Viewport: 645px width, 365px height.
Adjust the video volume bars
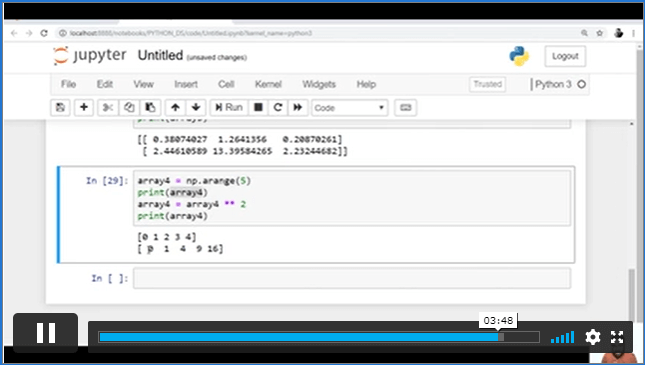point(562,337)
